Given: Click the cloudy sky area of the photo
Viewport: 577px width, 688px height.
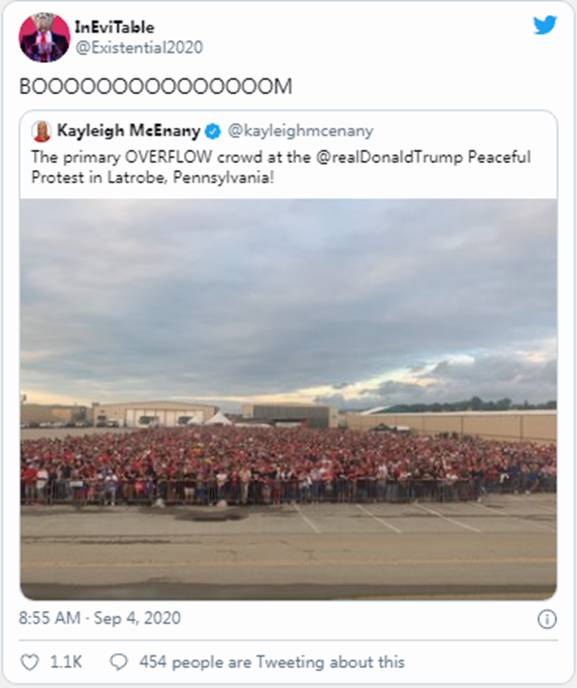Looking at the screenshot, I should 288,298.
